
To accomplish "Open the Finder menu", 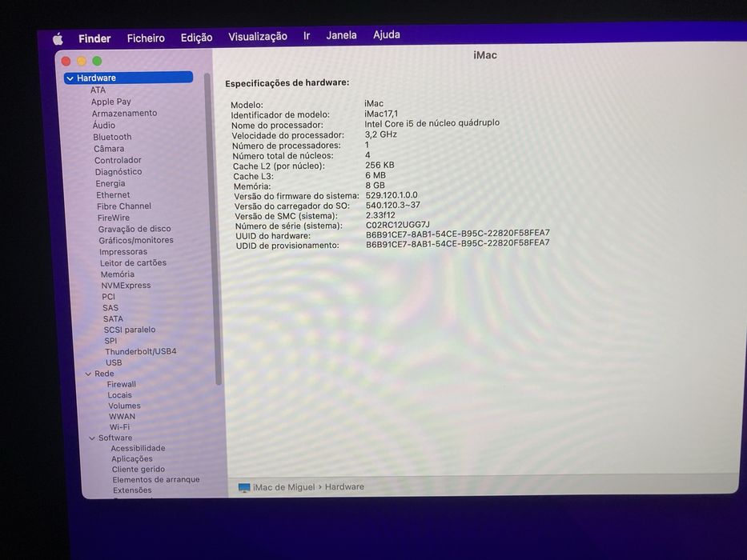I will coord(94,38).
